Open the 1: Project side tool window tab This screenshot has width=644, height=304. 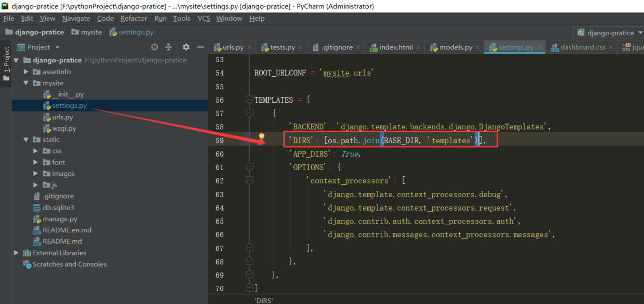tap(6, 64)
